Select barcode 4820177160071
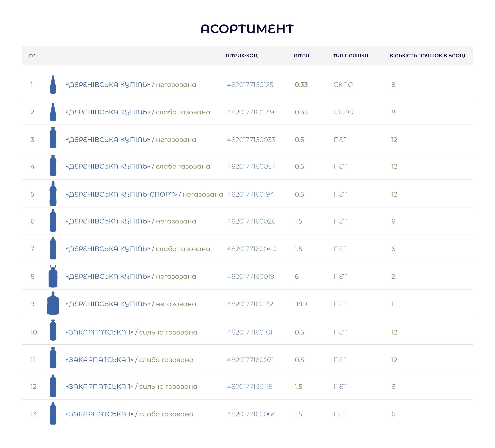Viewport: 495px width, 448px height. pos(250,360)
